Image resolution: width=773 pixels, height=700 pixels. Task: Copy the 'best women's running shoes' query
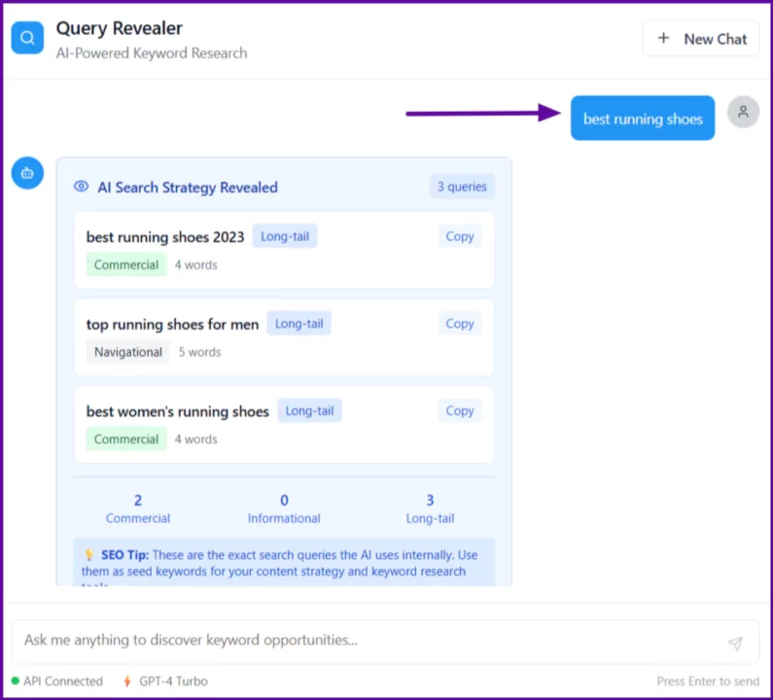[x=459, y=410]
